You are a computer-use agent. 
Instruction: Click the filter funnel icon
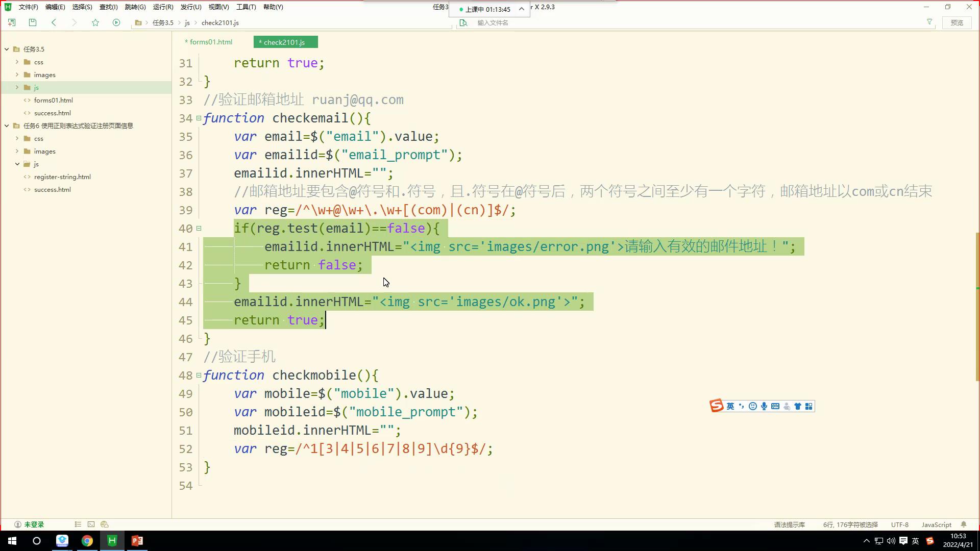coord(929,22)
